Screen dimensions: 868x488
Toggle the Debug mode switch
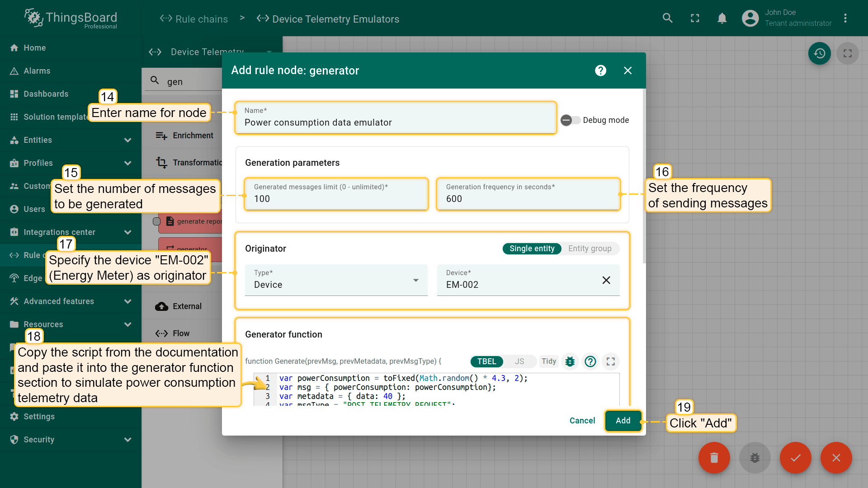[571, 120]
